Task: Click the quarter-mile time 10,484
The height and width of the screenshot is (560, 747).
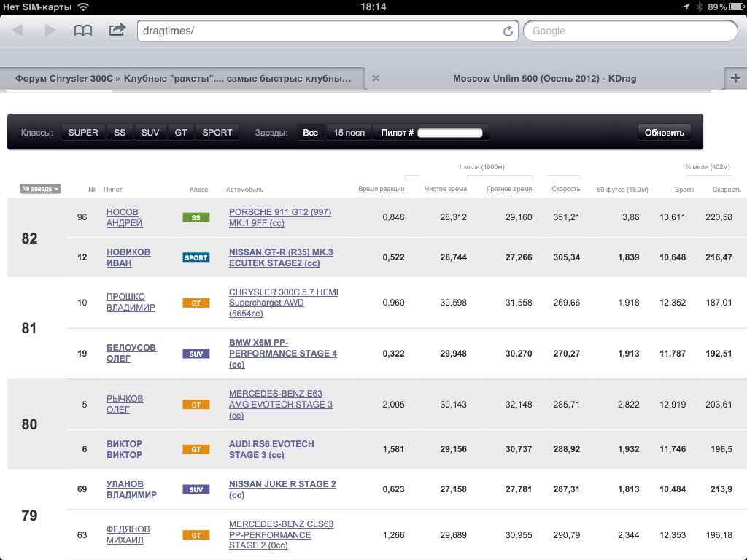Action: click(x=672, y=489)
